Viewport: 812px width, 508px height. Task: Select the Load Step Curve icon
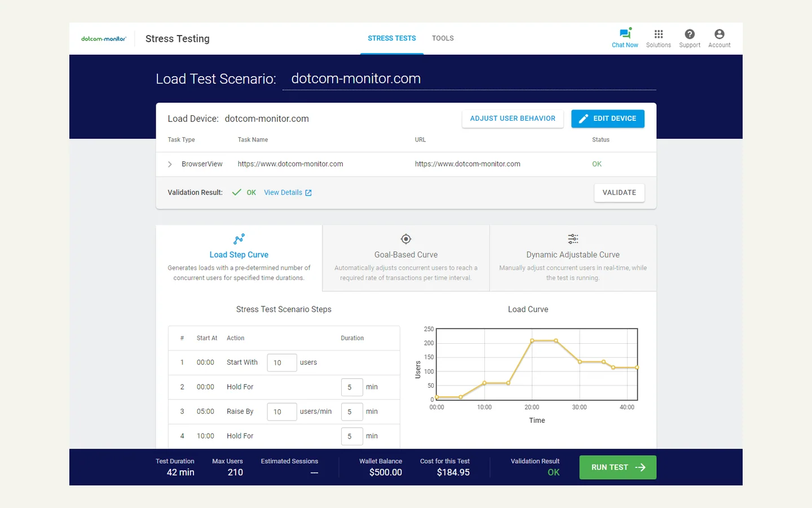point(239,239)
